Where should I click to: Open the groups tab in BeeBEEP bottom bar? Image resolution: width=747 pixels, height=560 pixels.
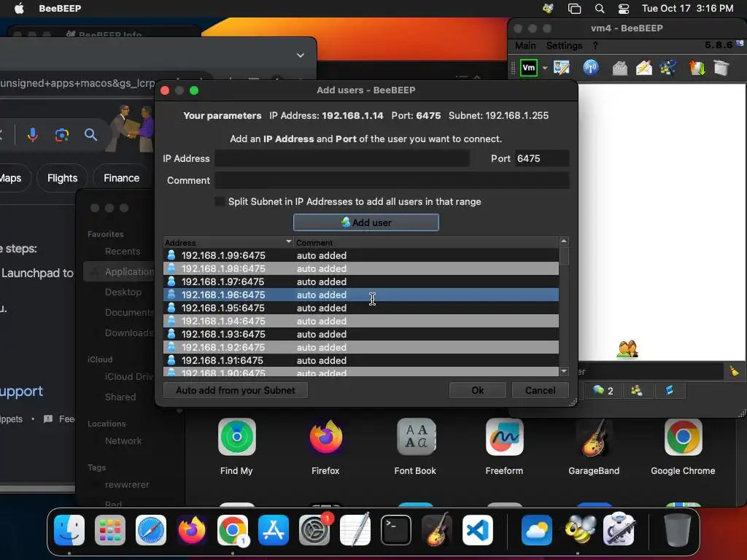tap(636, 391)
